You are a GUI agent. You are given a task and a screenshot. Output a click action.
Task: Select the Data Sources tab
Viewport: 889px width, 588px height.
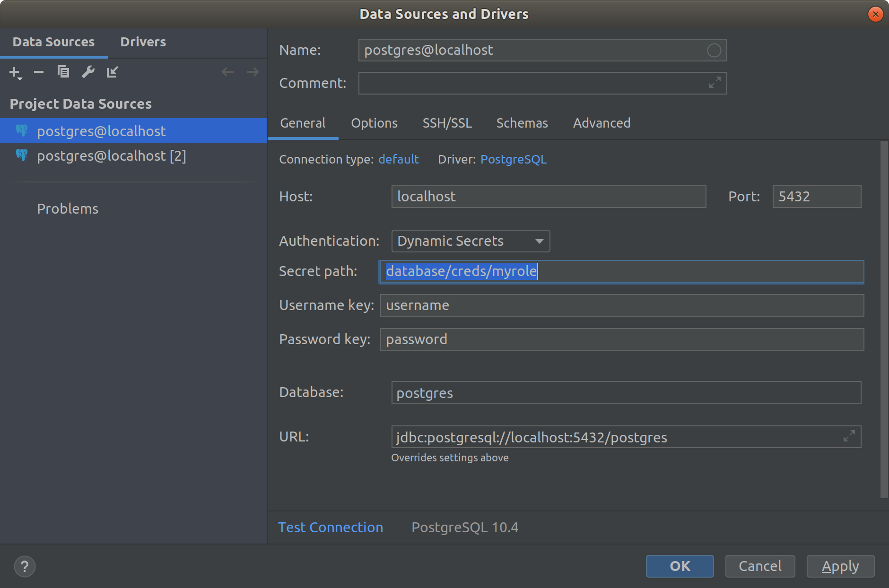[x=53, y=42]
